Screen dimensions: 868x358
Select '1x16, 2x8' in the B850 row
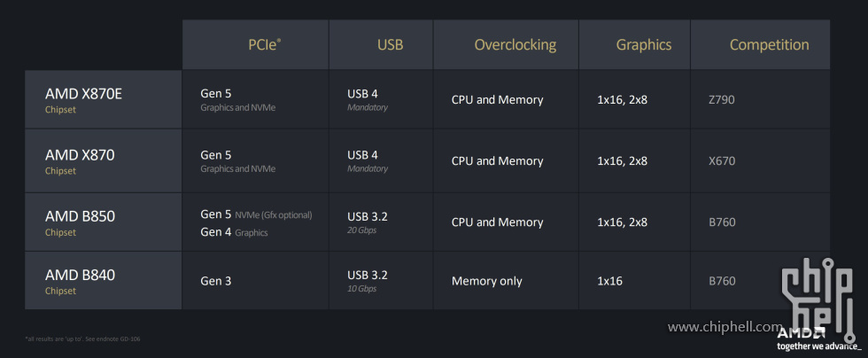(622, 222)
